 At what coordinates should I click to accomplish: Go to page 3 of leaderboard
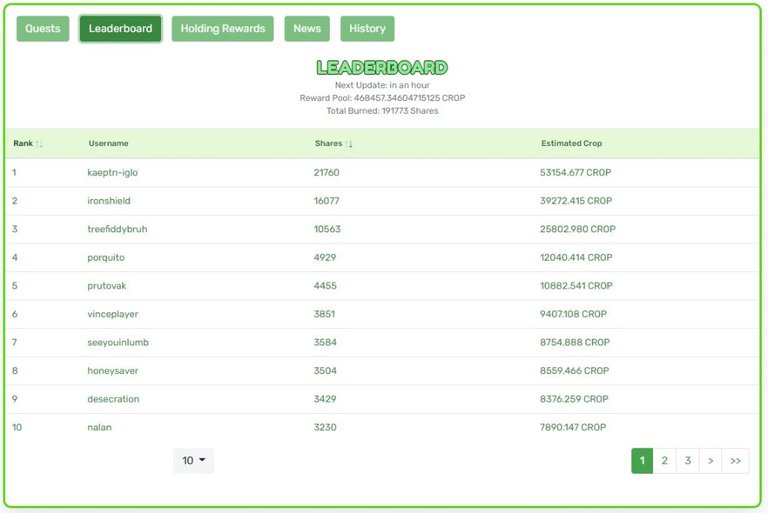(x=688, y=461)
